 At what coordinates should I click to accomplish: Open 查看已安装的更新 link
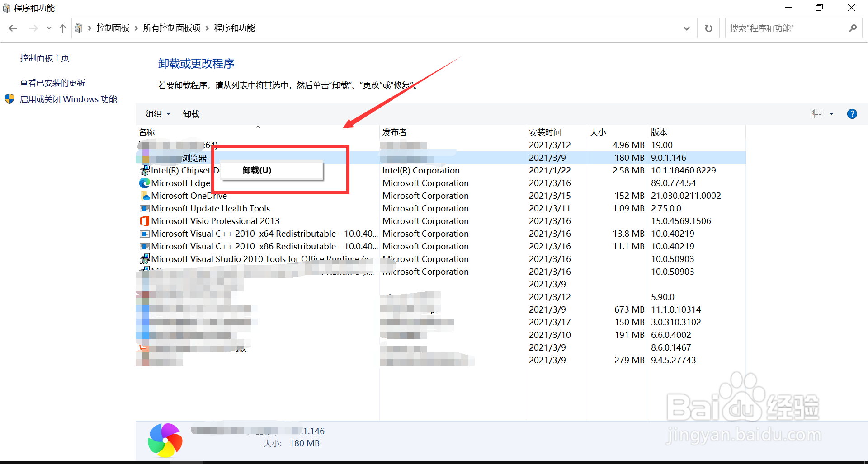click(52, 83)
